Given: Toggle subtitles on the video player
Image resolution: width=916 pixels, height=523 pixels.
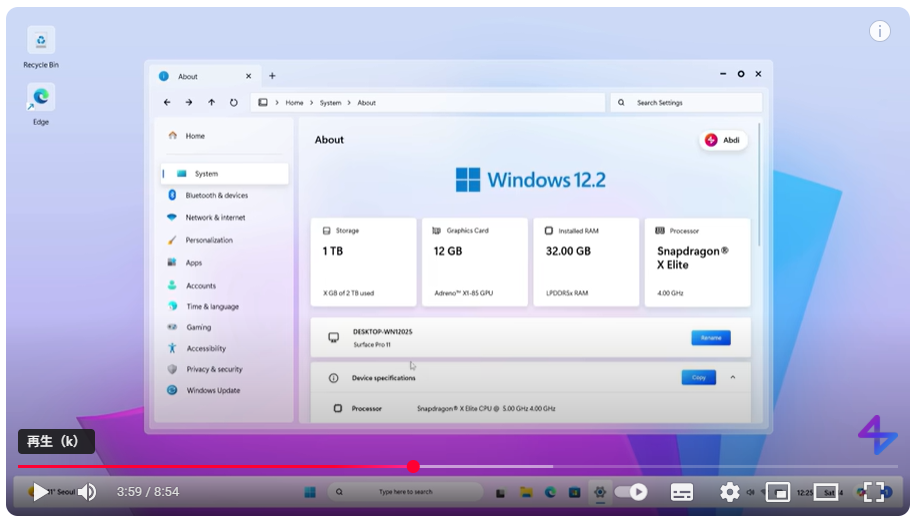Looking at the screenshot, I should tap(681, 492).
